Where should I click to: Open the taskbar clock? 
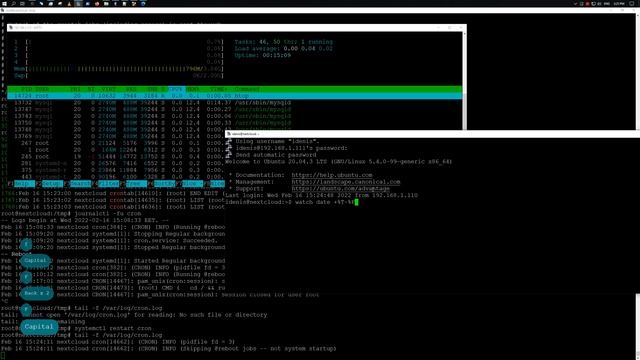tap(619, 3)
